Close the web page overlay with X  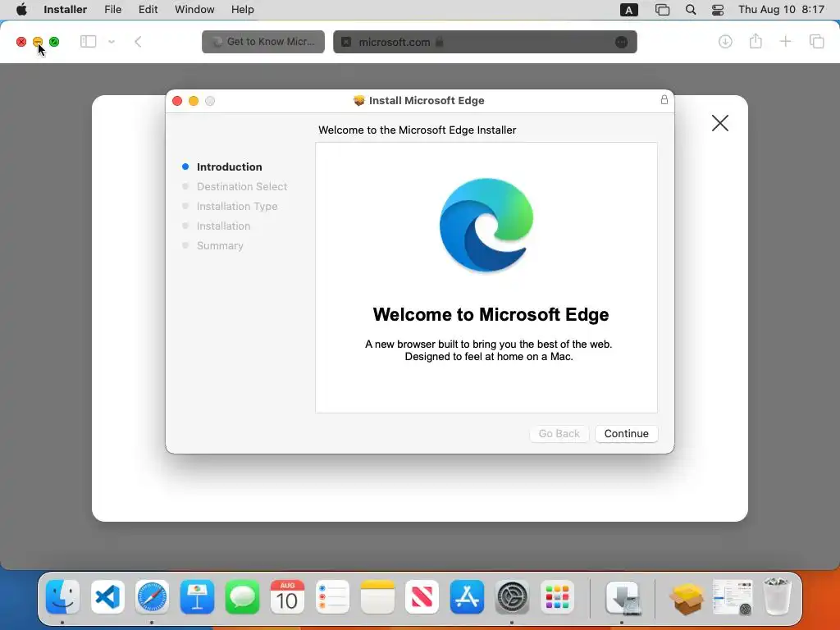pyautogui.click(x=720, y=123)
